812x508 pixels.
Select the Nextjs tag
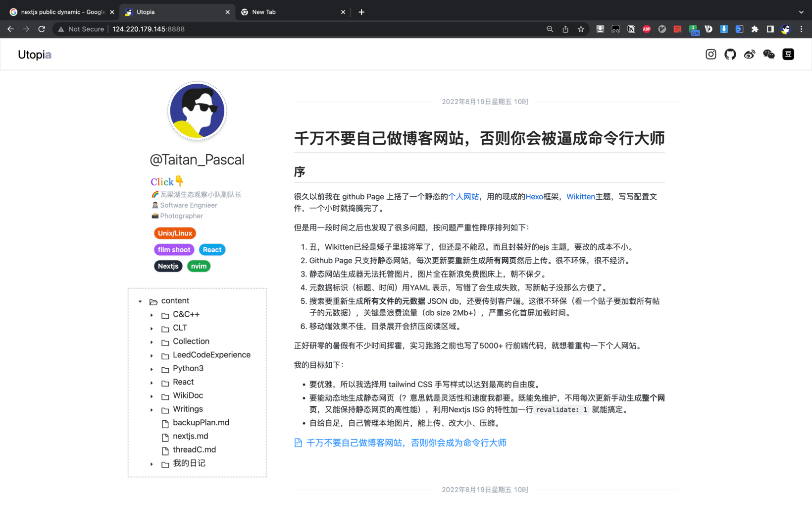point(168,266)
